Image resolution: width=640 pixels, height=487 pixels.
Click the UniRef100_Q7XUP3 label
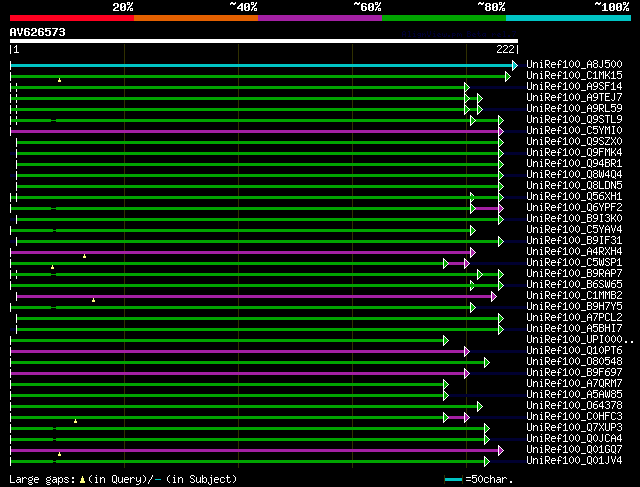click(x=574, y=427)
